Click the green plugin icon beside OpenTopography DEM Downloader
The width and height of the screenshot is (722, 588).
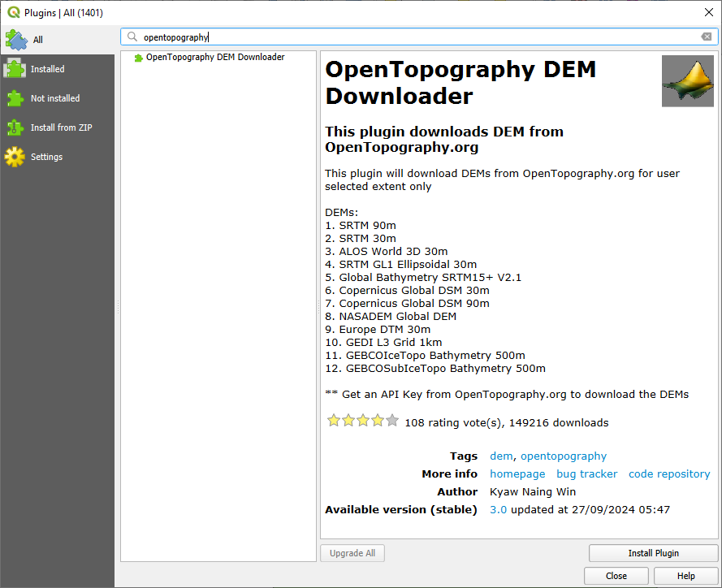(x=138, y=57)
